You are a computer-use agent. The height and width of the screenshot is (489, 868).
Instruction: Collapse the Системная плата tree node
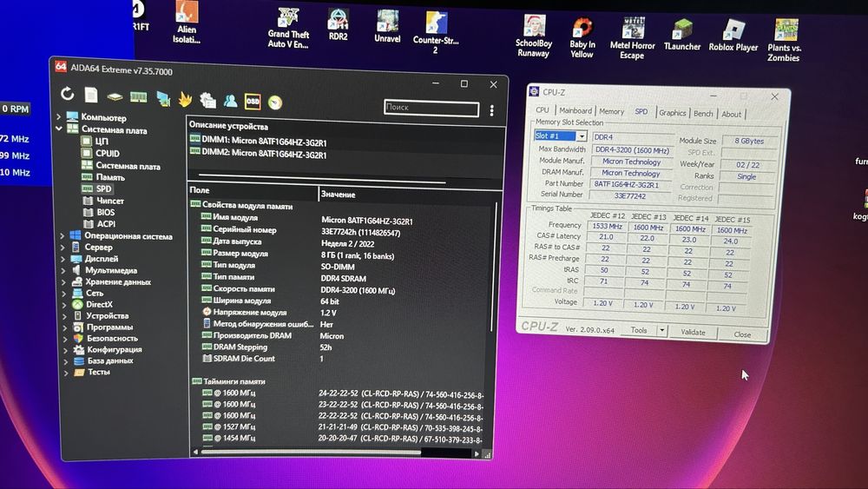(x=59, y=129)
